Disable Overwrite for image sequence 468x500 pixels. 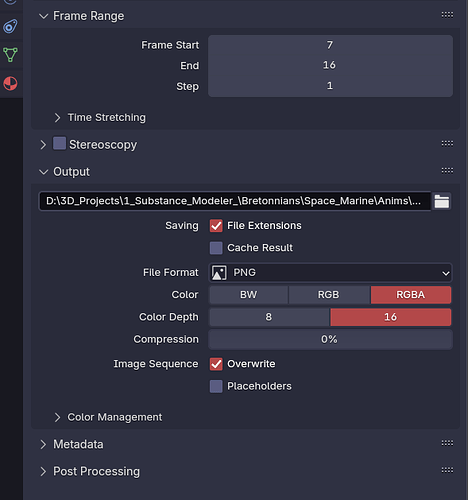click(x=216, y=364)
